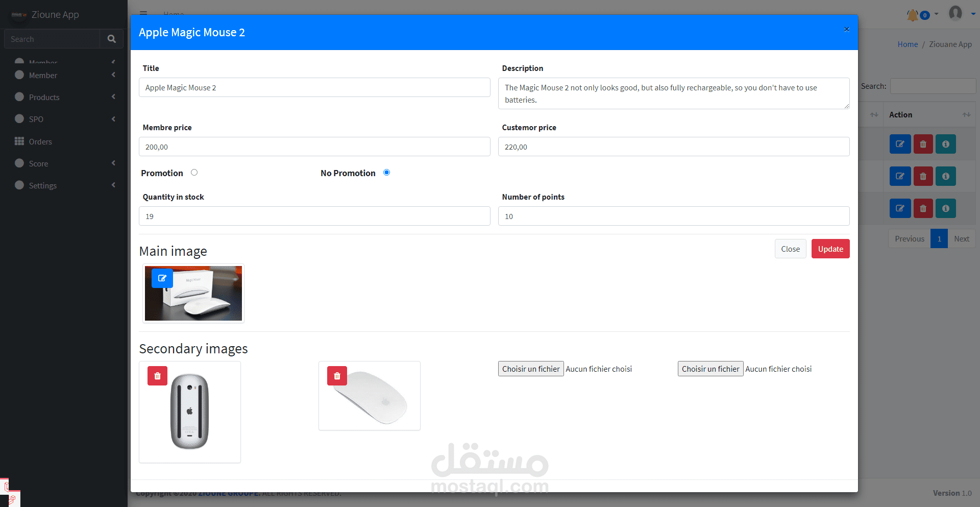Open the Home breadcrumb link
This screenshot has height=507, width=980.
pos(908,44)
